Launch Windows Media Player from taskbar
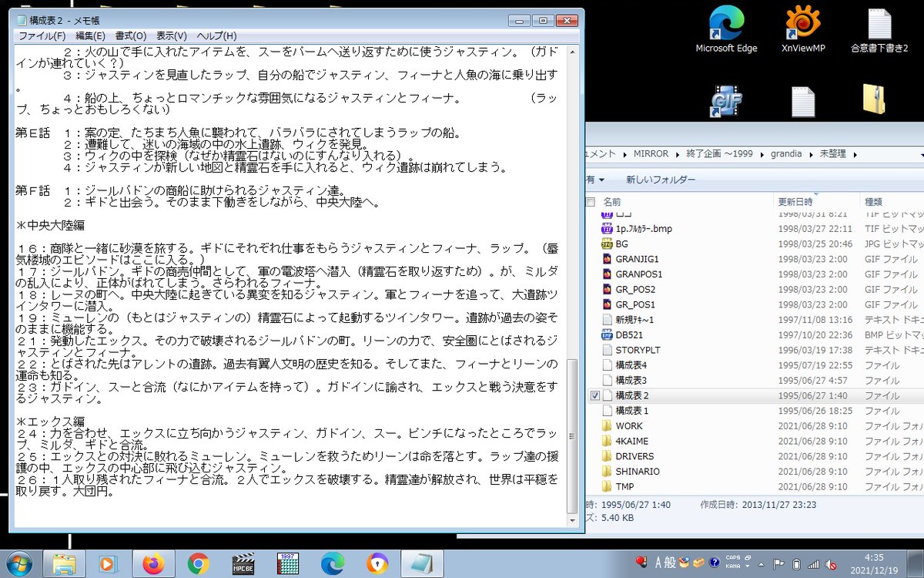The height and width of the screenshot is (578, 924). coord(107,564)
